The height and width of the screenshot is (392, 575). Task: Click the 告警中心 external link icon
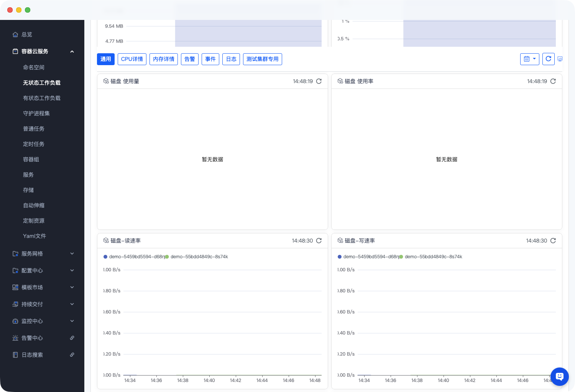(72, 338)
